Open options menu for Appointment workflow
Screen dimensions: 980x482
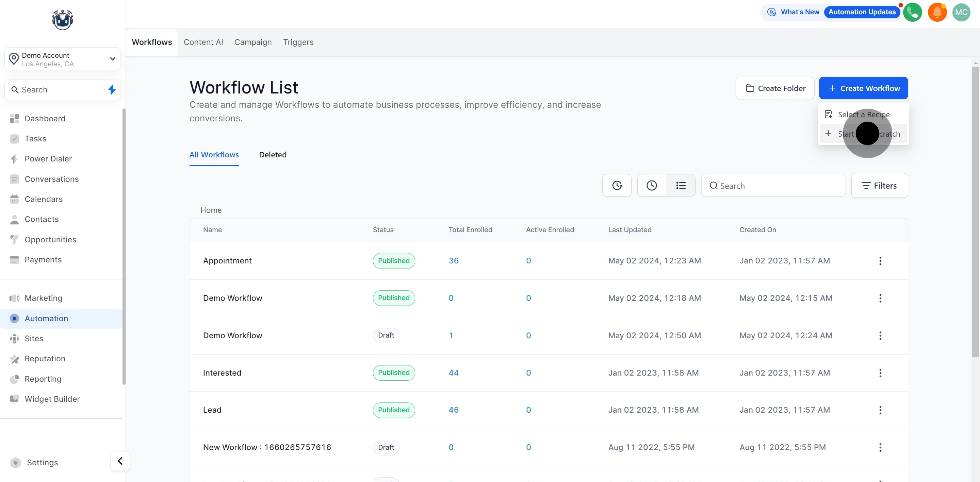880,261
